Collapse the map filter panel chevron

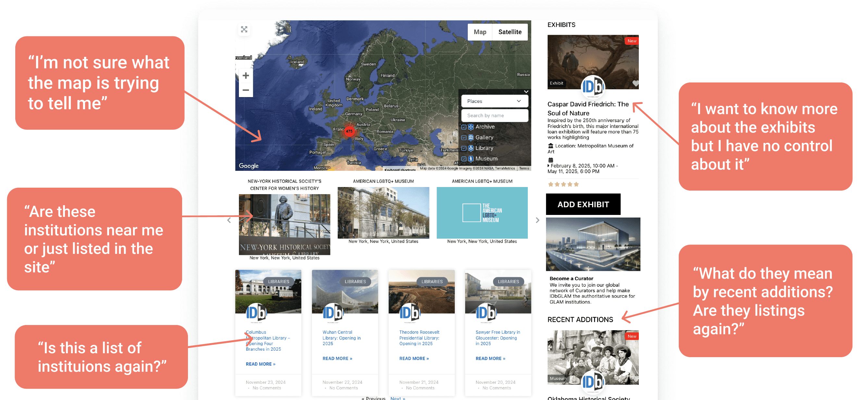coord(526,92)
